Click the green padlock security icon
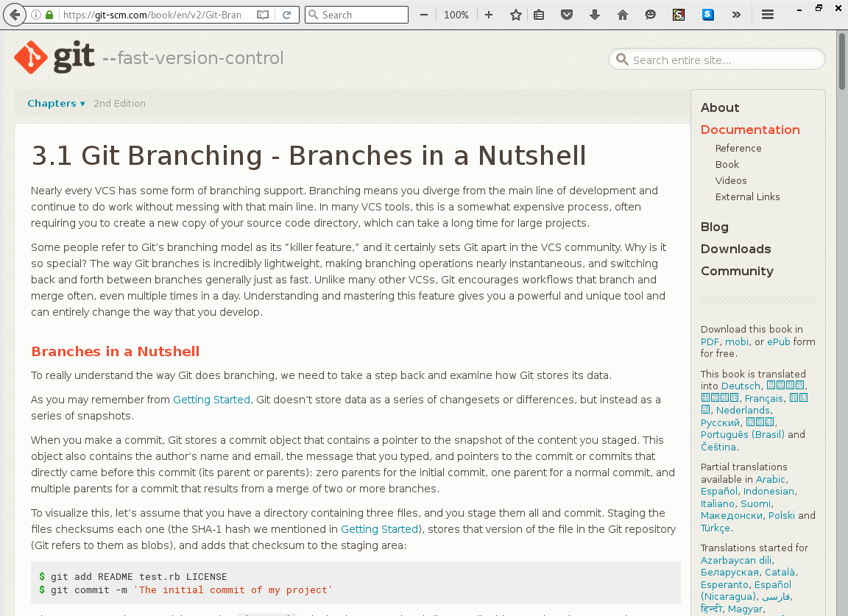The width and height of the screenshot is (848, 616). [49, 15]
